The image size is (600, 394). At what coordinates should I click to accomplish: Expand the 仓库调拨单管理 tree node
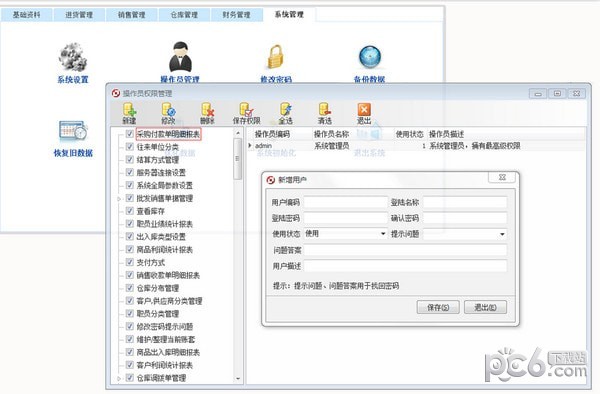pos(119,378)
